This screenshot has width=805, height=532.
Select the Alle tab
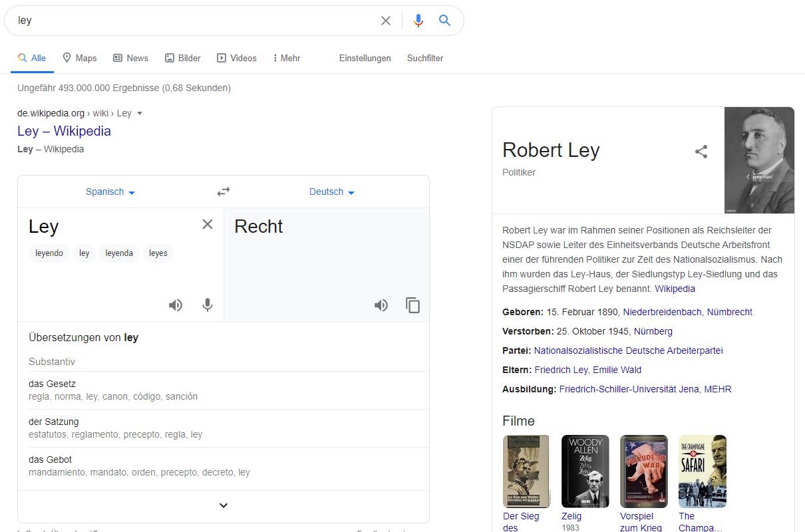[x=32, y=58]
